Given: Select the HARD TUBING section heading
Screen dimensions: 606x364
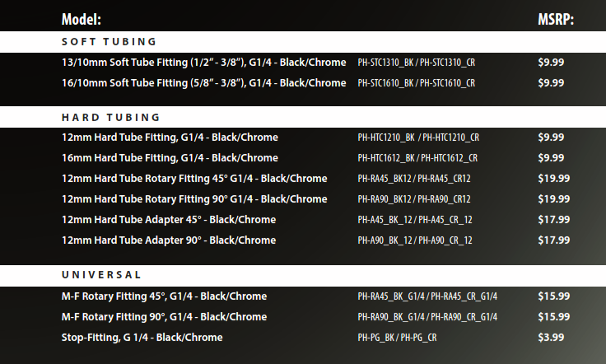Looking at the screenshot, I should tap(110, 117).
